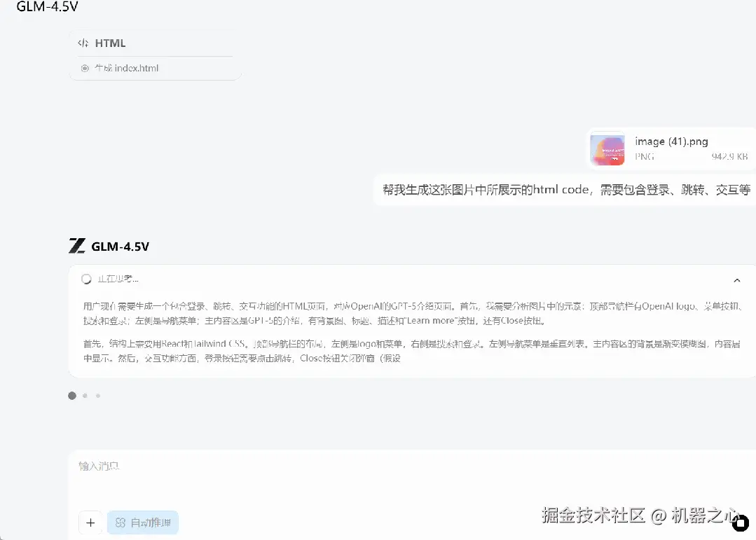Click the code icon beside HTML
The image size is (756, 540).
(83, 43)
